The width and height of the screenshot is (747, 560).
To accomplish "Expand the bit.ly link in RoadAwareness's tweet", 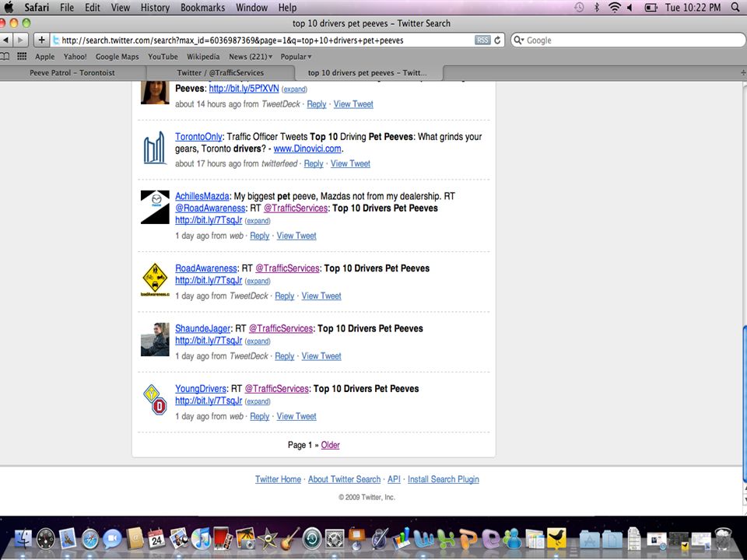I will (258, 281).
